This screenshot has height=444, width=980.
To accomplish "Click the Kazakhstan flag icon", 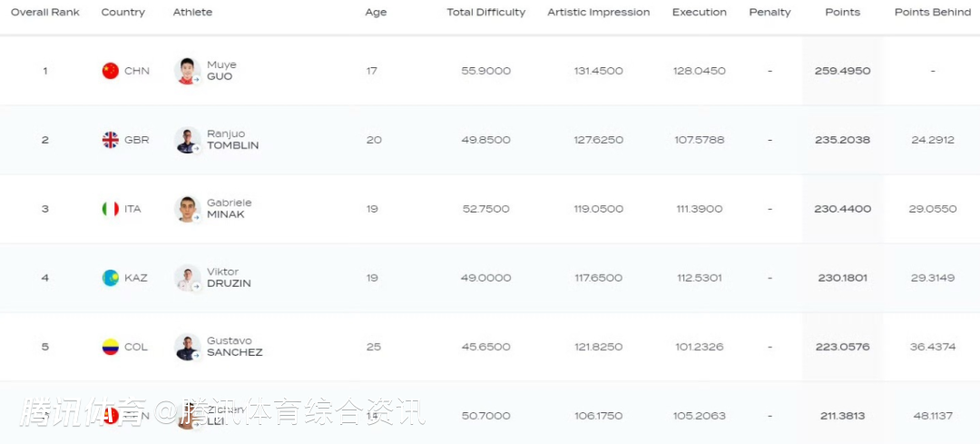I will tap(111, 278).
